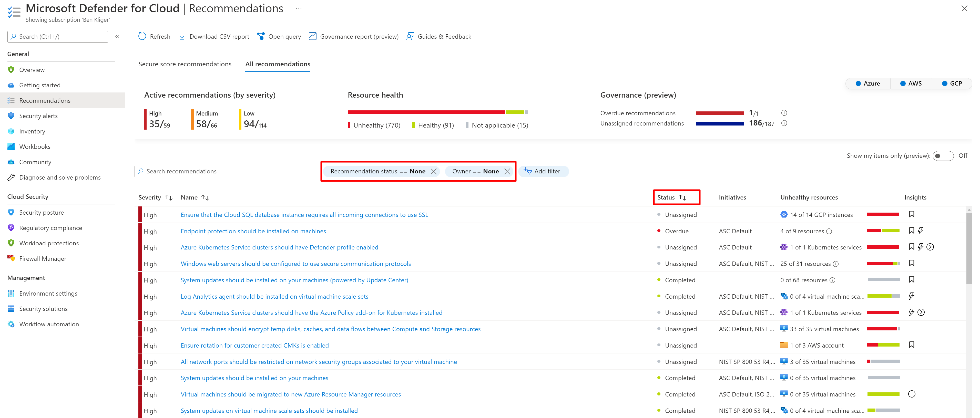
Task: Open query via its graph icon
Action: coord(261,36)
